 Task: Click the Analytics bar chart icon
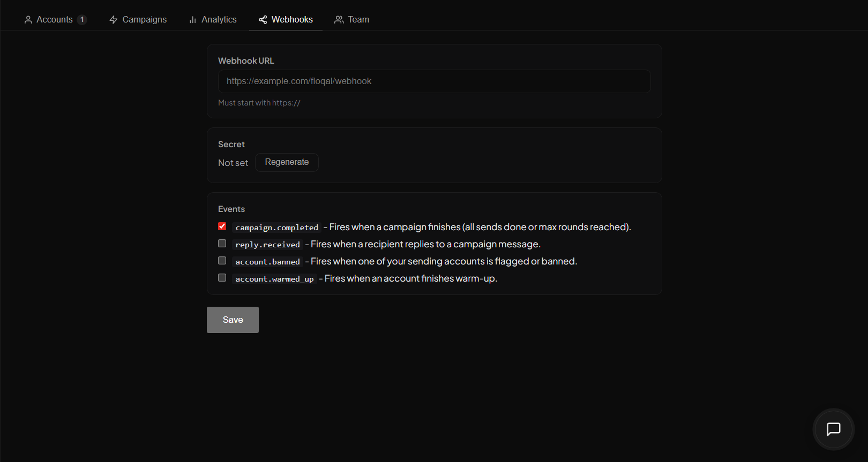tap(193, 20)
